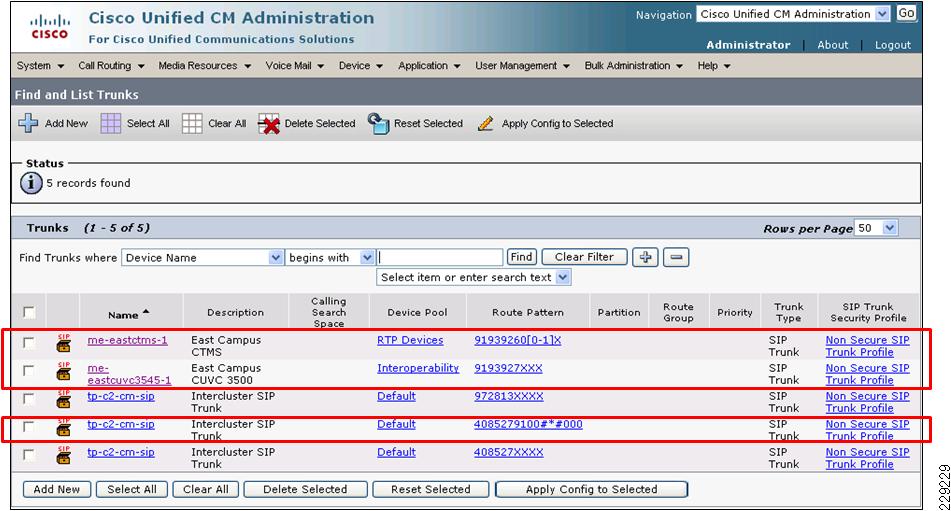Click the Trunk Type column header

pos(788,312)
